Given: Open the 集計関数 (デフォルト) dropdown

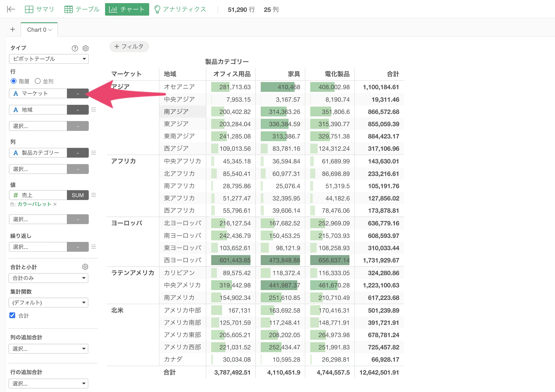Looking at the screenshot, I should pos(48,302).
